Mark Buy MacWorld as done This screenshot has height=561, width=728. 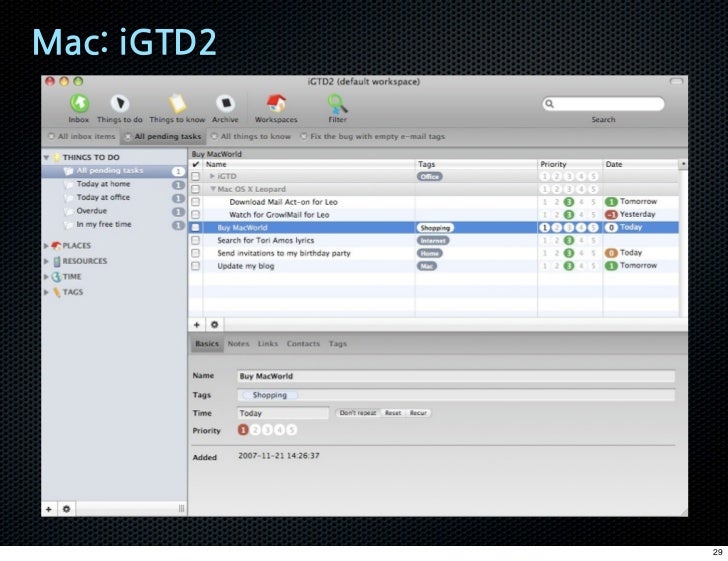(x=195, y=228)
